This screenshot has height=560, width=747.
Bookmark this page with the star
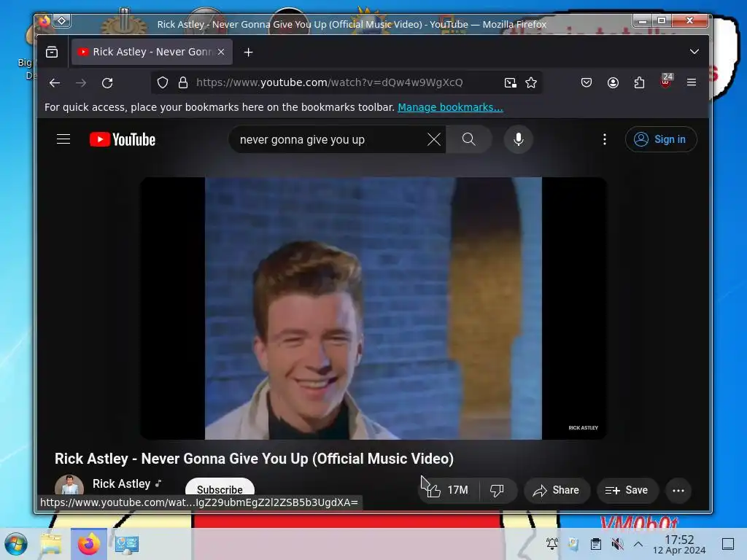point(531,83)
